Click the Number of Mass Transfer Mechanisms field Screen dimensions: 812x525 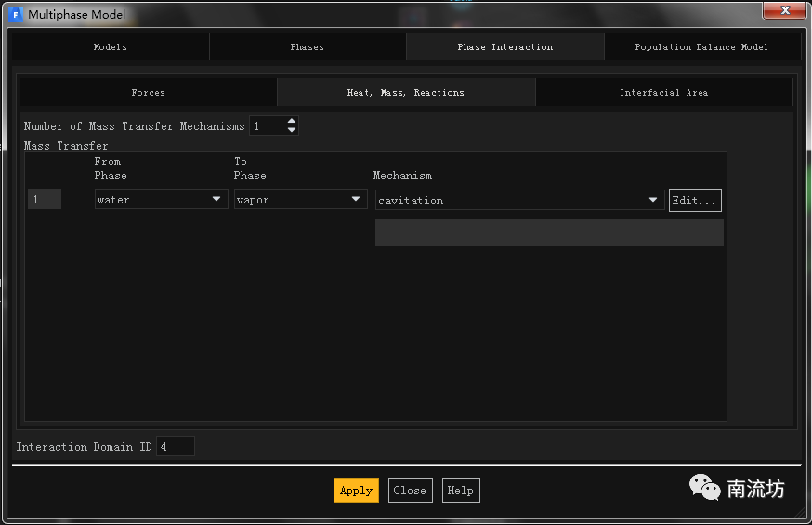267,125
